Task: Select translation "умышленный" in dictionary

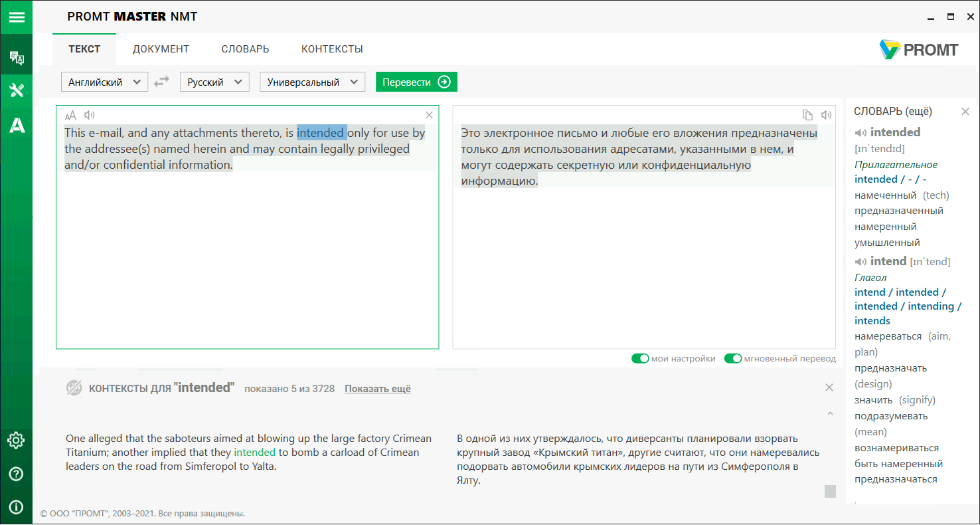Action: pyautogui.click(x=887, y=243)
